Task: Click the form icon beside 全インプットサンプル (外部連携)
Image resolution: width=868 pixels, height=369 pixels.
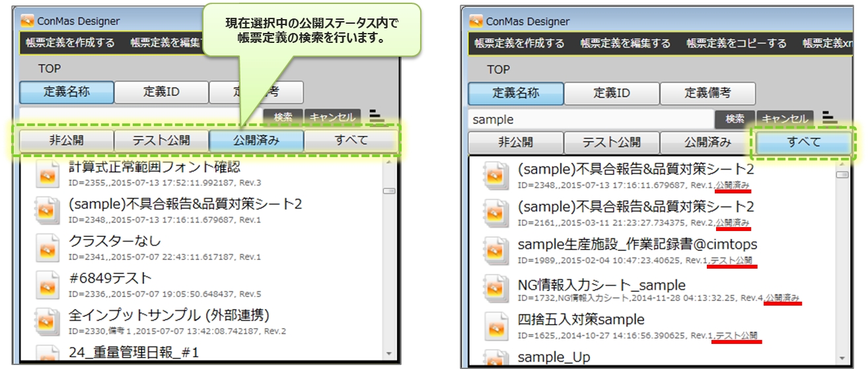Action: (x=48, y=321)
